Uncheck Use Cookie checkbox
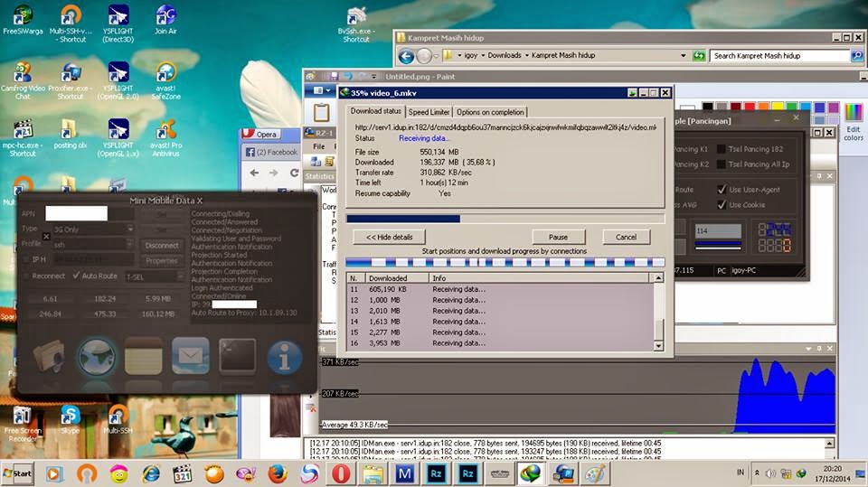868x487 pixels. pos(722,205)
